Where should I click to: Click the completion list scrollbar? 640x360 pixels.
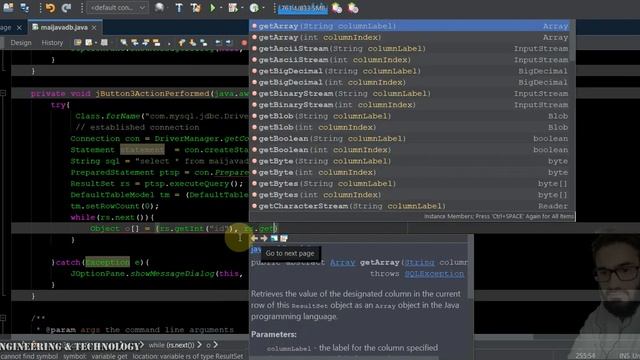pyautogui.click(x=572, y=41)
